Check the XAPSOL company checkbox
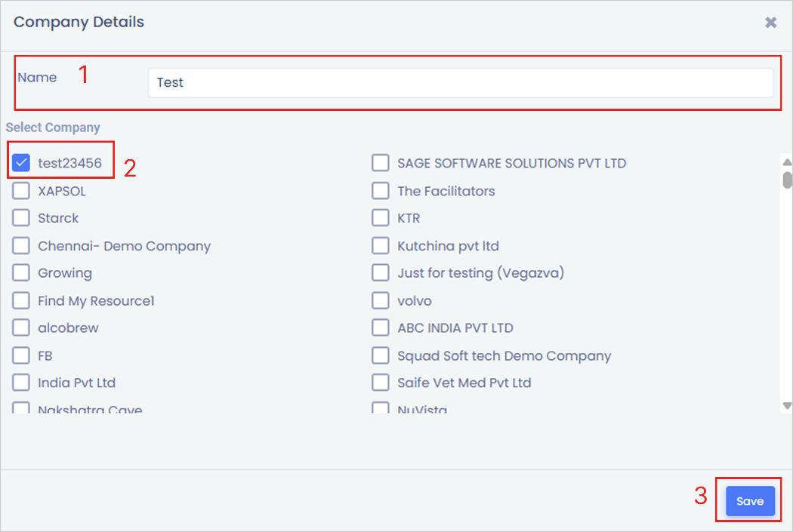 21,191
